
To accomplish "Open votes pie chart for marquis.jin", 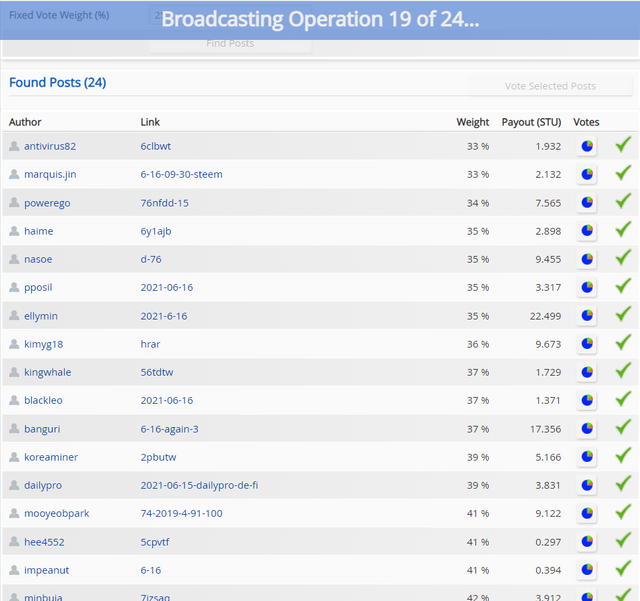I will pyautogui.click(x=587, y=174).
